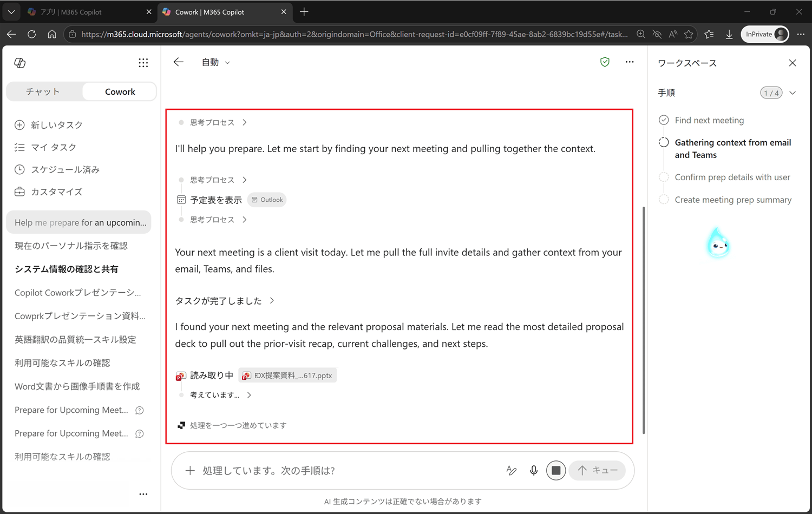This screenshot has height=514, width=812.
Task: Go back with the arrow beside 自動
Action: click(178, 62)
